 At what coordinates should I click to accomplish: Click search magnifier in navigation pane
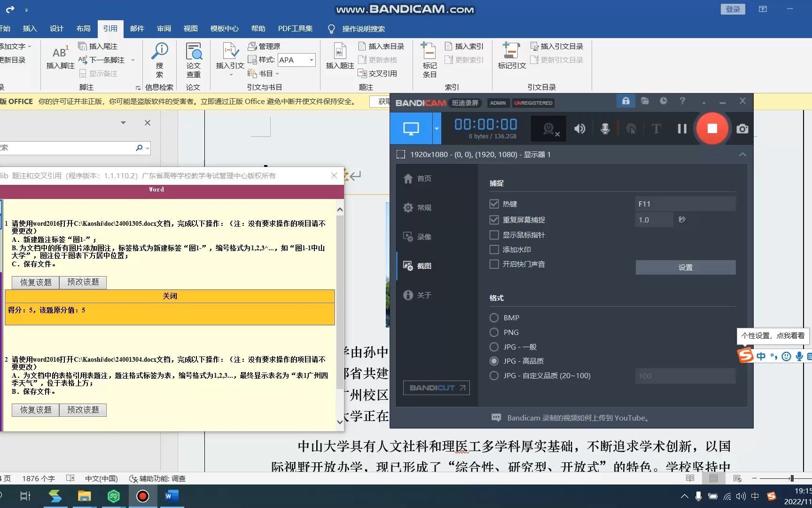coord(139,148)
